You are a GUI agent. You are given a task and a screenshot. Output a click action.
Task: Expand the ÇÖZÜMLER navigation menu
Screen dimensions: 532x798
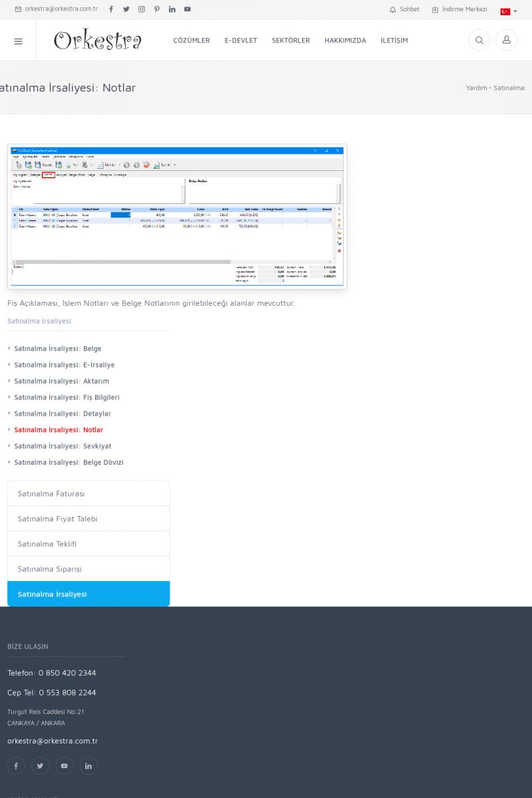pos(192,41)
